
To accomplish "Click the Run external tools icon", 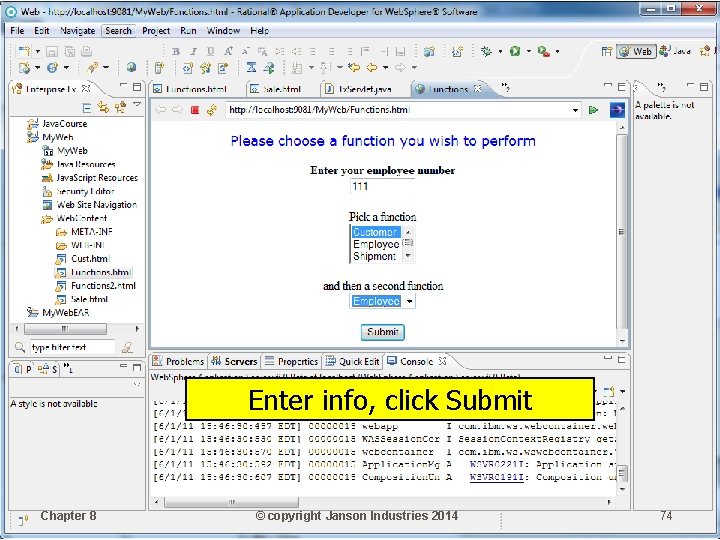I will click(543, 51).
